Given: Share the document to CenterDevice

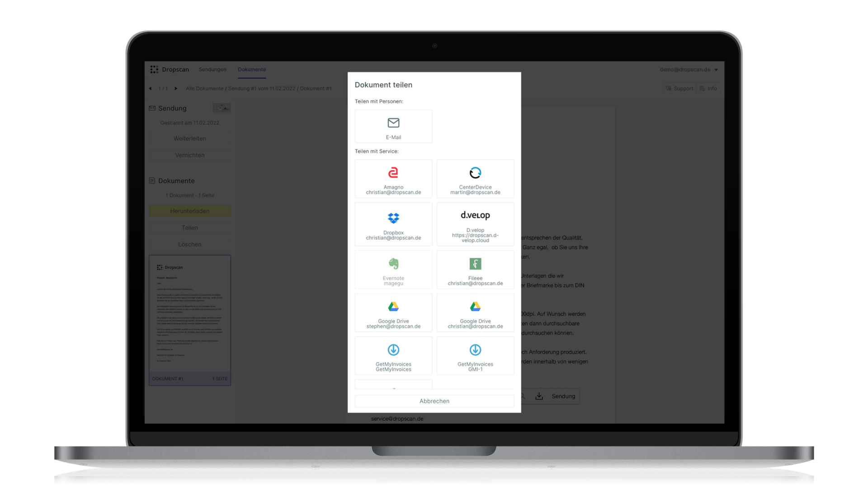Looking at the screenshot, I should tap(475, 179).
